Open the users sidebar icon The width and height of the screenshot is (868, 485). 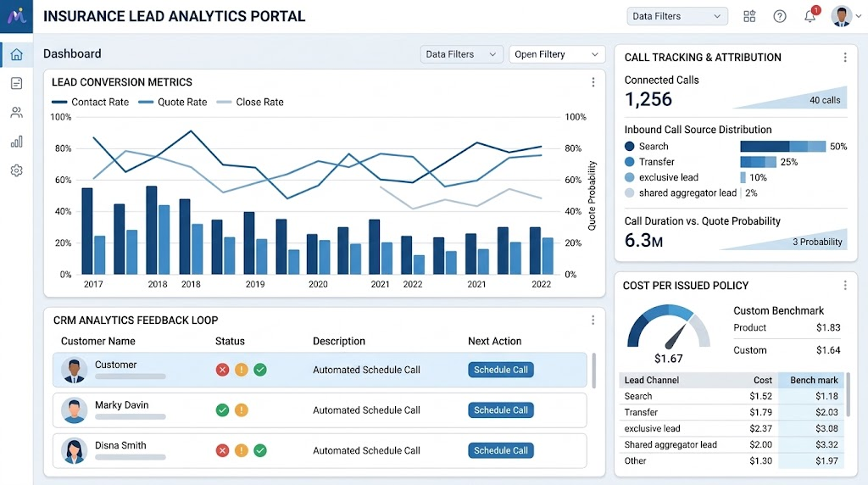17,113
